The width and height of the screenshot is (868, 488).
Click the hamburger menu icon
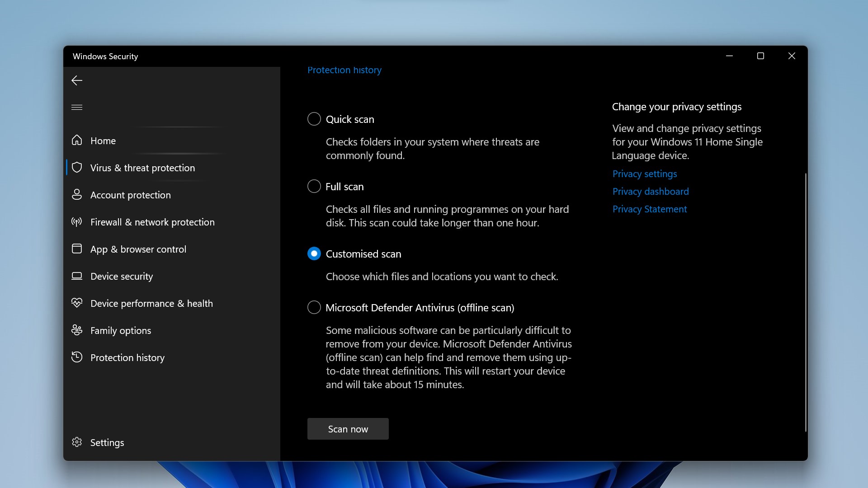(77, 107)
